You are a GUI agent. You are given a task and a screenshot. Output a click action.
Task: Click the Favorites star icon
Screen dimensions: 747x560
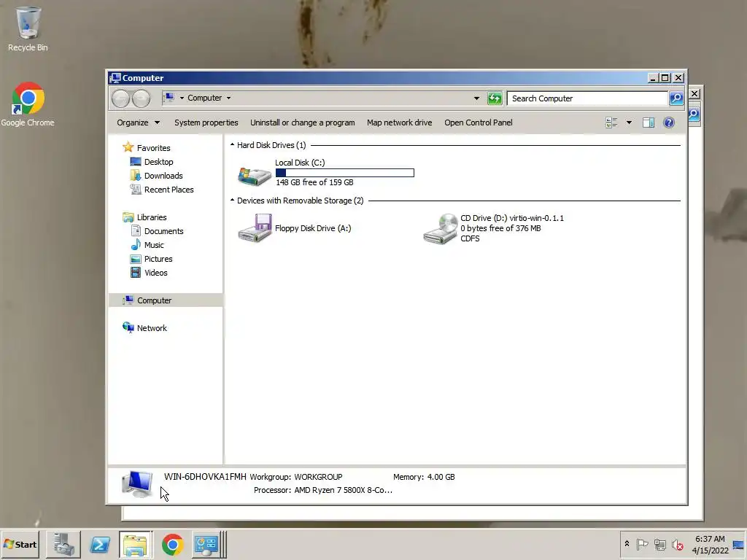[128, 147]
